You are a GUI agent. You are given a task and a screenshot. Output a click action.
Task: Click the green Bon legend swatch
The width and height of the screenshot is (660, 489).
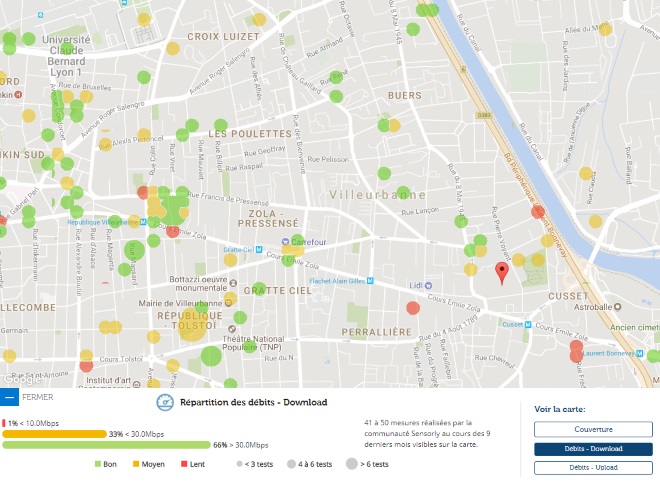[x=98, y=464]
